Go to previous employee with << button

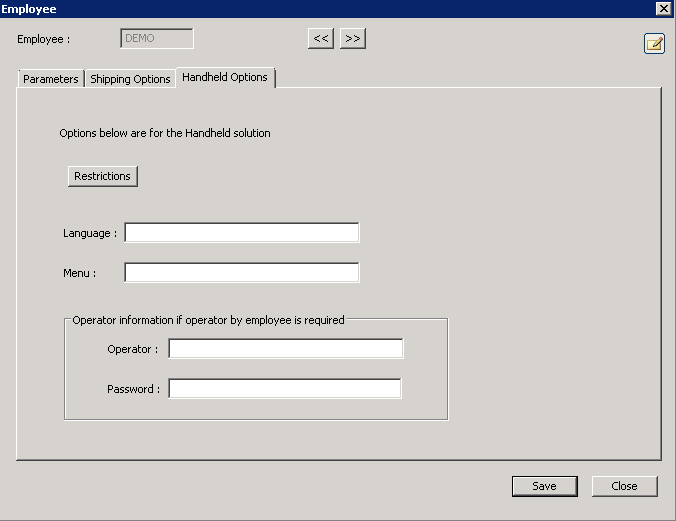point(321,39)
